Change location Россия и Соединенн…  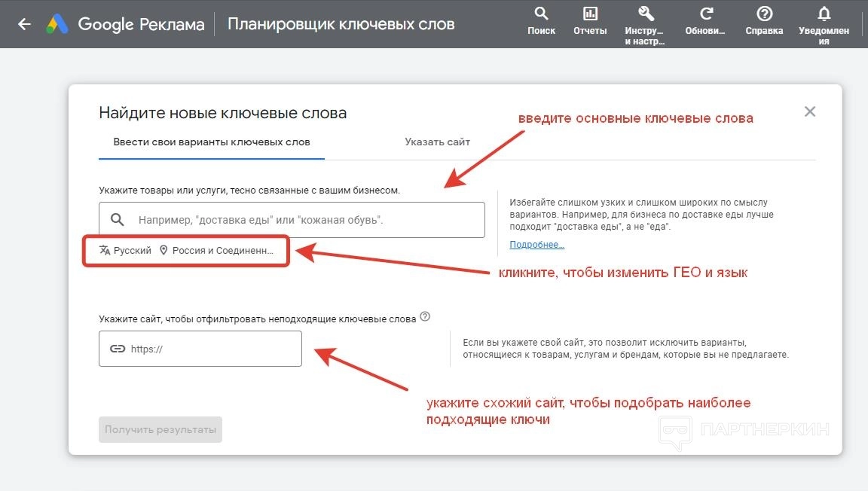click(216, 250)
